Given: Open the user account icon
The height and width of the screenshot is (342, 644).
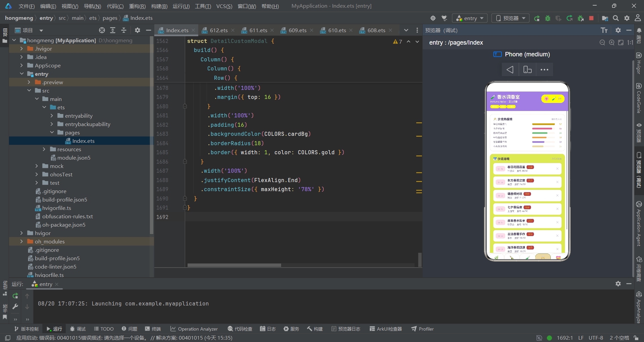Looking at the screenshot, I should coord(638,18).
